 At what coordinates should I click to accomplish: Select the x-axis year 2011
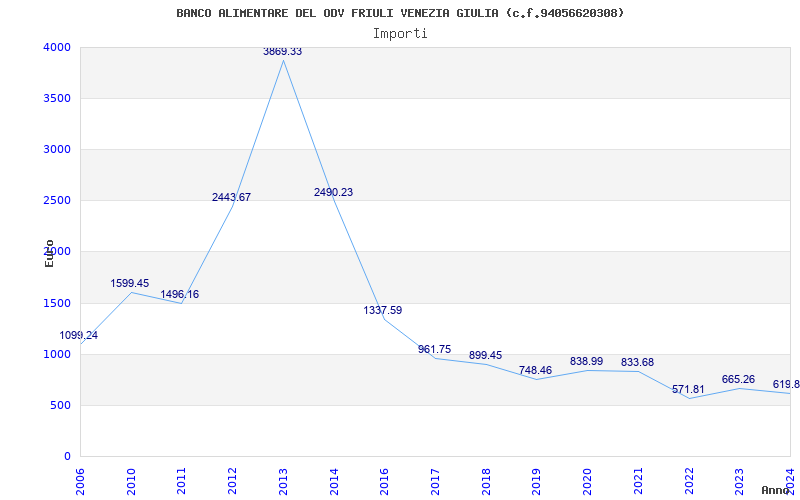tap(182, 481)
